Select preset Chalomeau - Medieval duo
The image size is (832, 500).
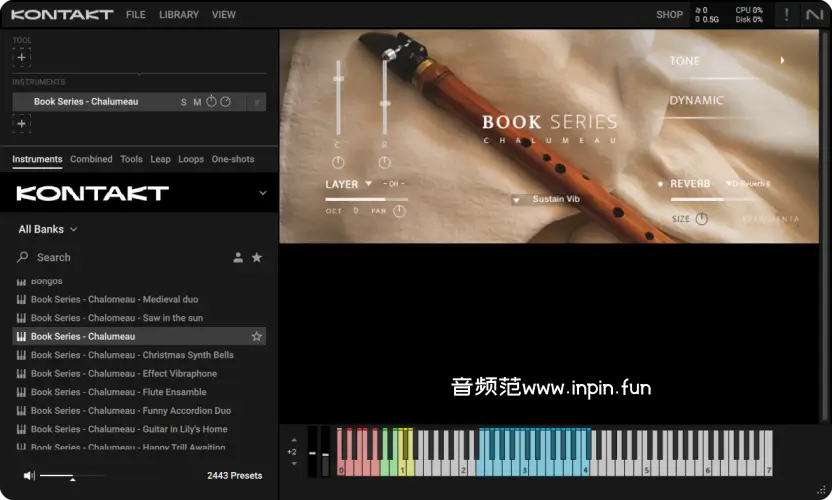[139, 299]
